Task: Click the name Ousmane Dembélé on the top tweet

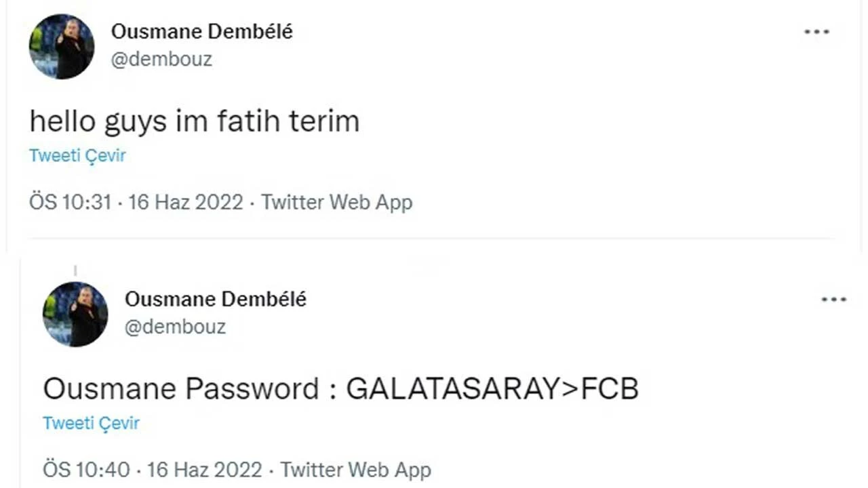Action: [x=201, y=31]
